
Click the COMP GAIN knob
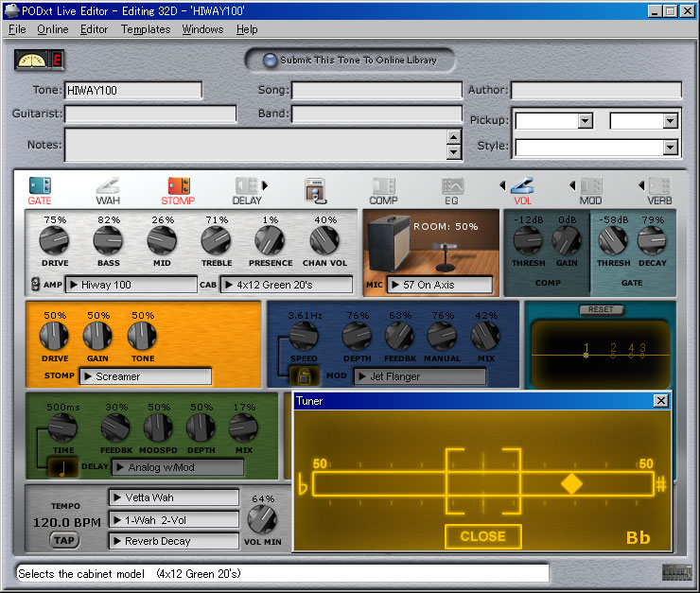[x=566, y=240]
